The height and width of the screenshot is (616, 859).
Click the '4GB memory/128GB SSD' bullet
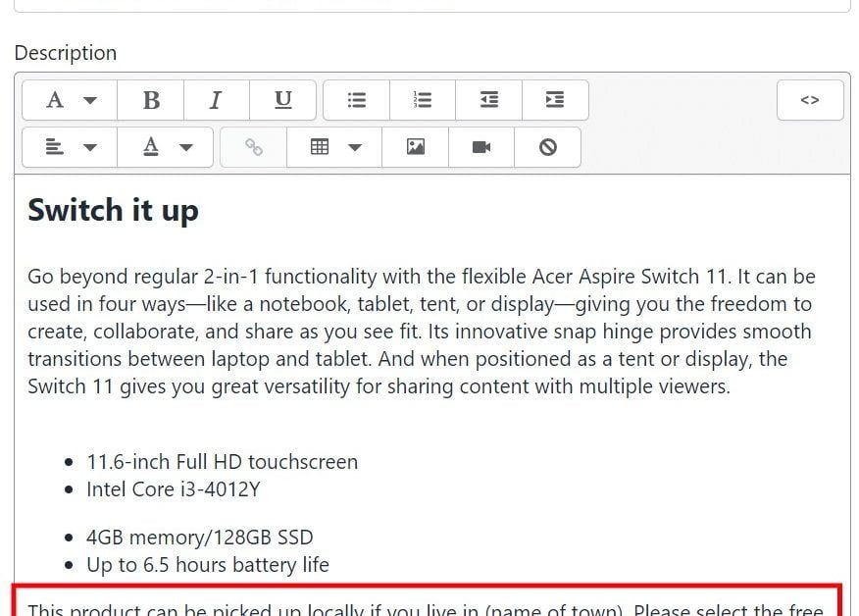click(x=199, y=538)
